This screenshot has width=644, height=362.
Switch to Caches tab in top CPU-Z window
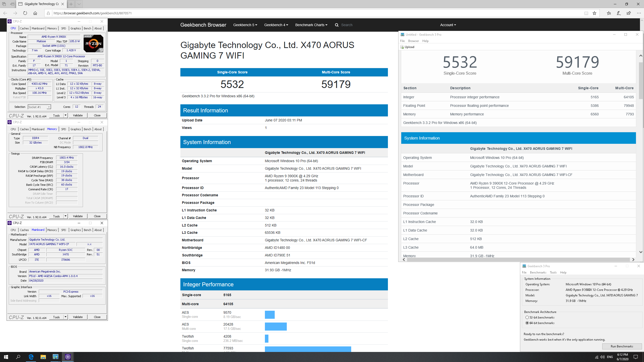[24, 28]
